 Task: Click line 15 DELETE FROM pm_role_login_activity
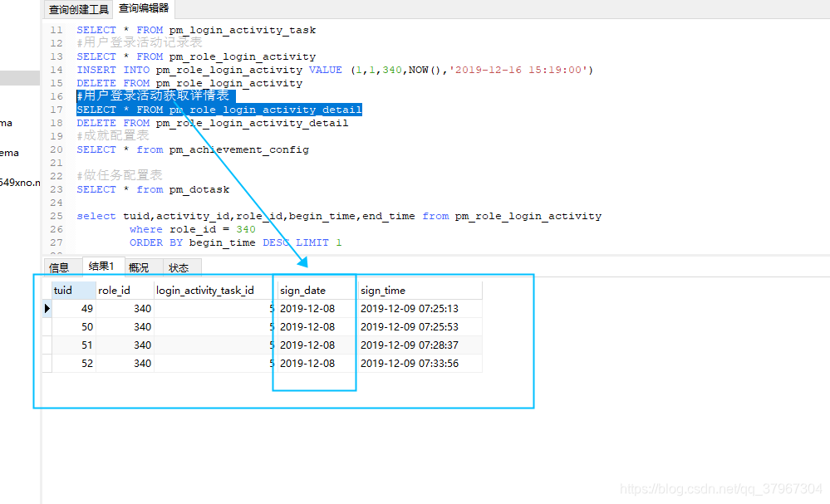(189, 83)
